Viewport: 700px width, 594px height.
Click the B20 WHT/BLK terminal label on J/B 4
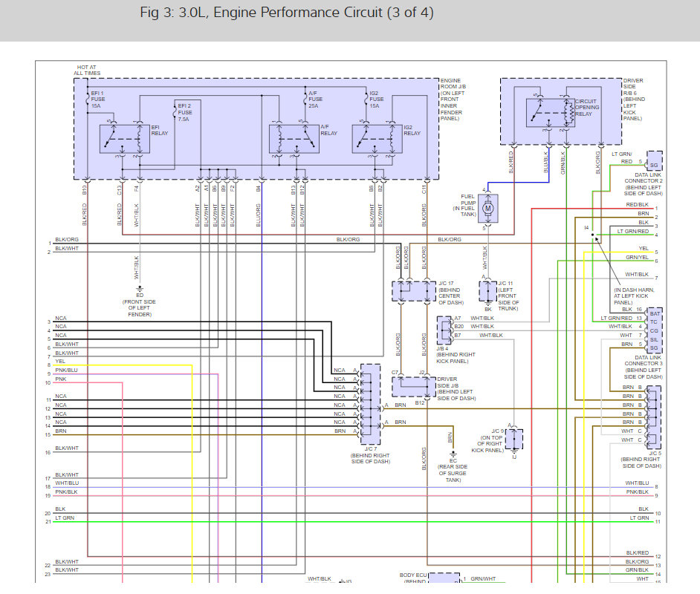tap(474, 327)
